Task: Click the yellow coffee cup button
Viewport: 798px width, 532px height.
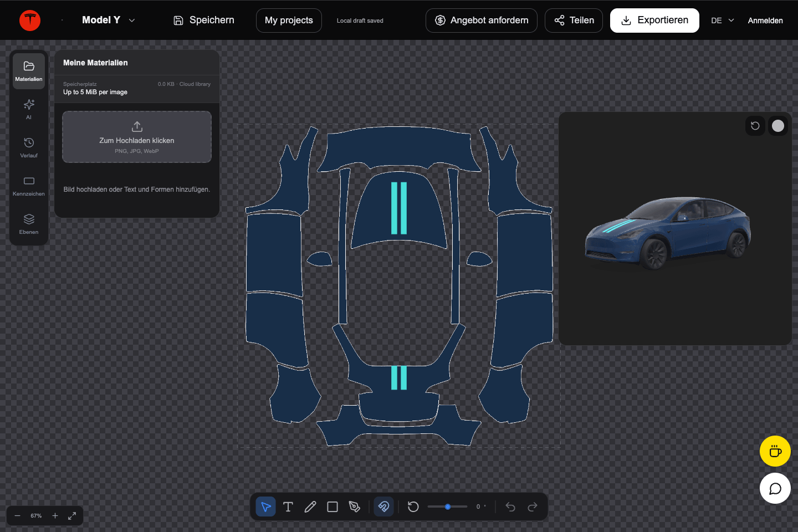Action: (x=775, y=451)
